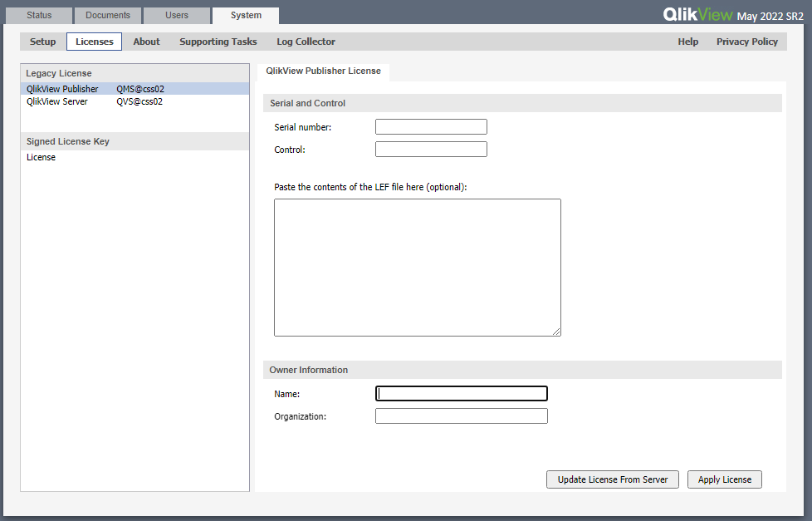Click the Apply License button
The width and height of the screenshot is (812, 521).
(x=725, y=479)
